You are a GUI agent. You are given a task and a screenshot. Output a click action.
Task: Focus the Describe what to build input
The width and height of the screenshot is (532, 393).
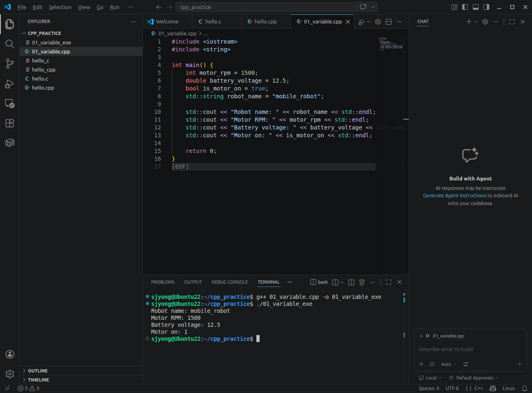(470, 349)
